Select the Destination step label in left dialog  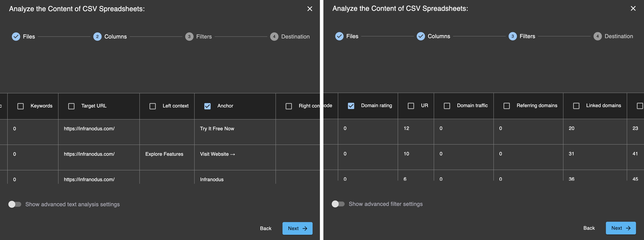pyautogui.click(x=296, y=37)
